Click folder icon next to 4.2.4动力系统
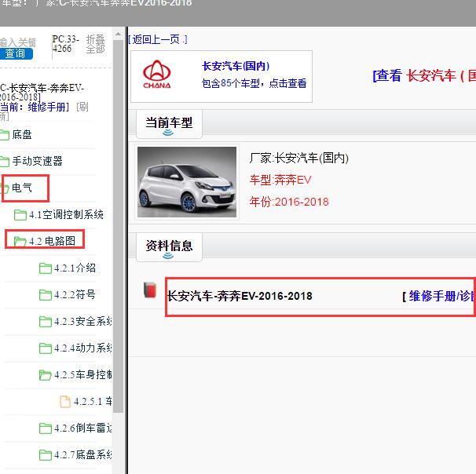 tap(46, 348)
